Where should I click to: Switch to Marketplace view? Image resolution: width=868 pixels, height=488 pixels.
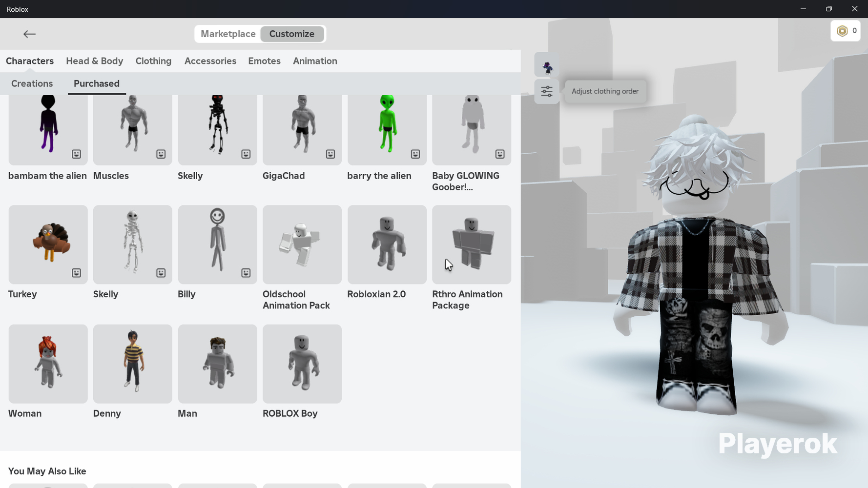228,34
